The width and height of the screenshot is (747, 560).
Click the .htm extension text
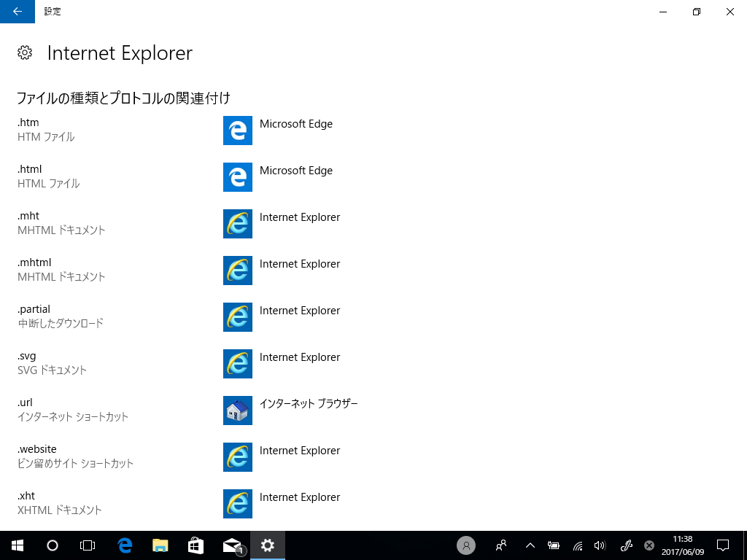[28, 122]
